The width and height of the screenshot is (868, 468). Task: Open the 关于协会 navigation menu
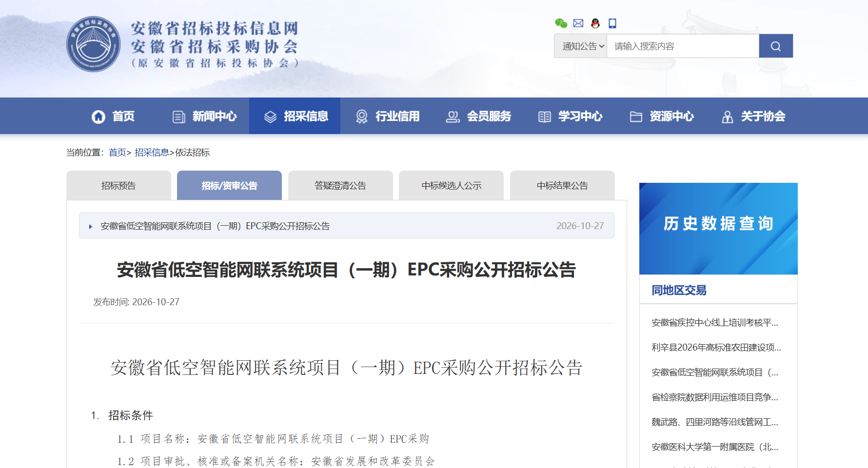pyautogui.click(x=752, y=116)
